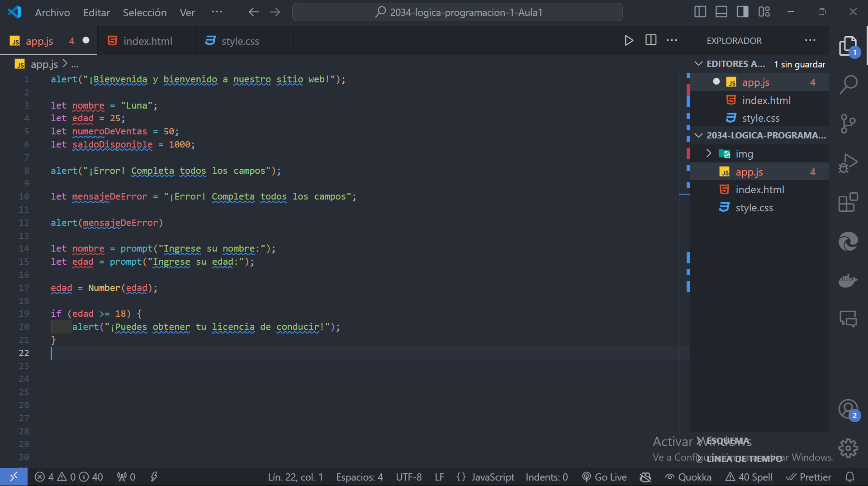Collapse the EDITORES ABIERTOS section

coord(698,64)
